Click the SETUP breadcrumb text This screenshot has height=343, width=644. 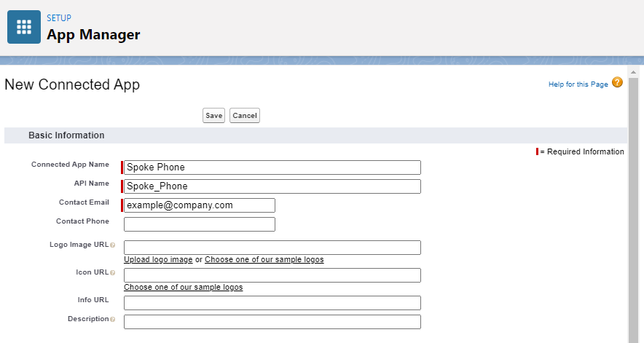click(x=59, y=18)
